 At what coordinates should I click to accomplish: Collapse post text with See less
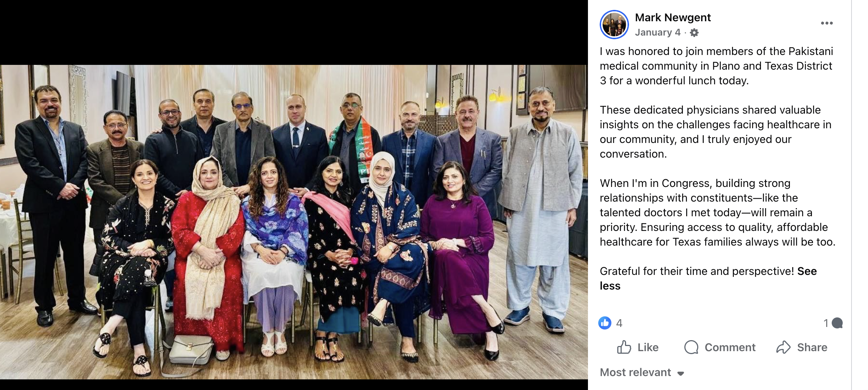point(708,279)
